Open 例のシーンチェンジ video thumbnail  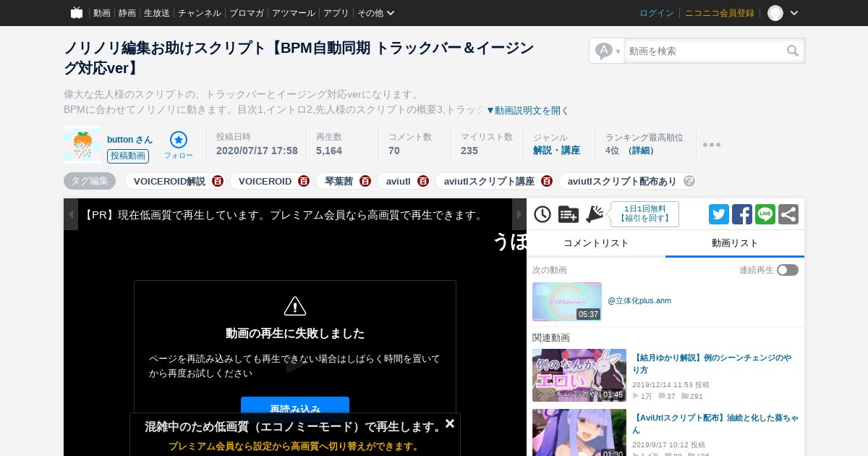pyautogui.click(x=579, y=376)
